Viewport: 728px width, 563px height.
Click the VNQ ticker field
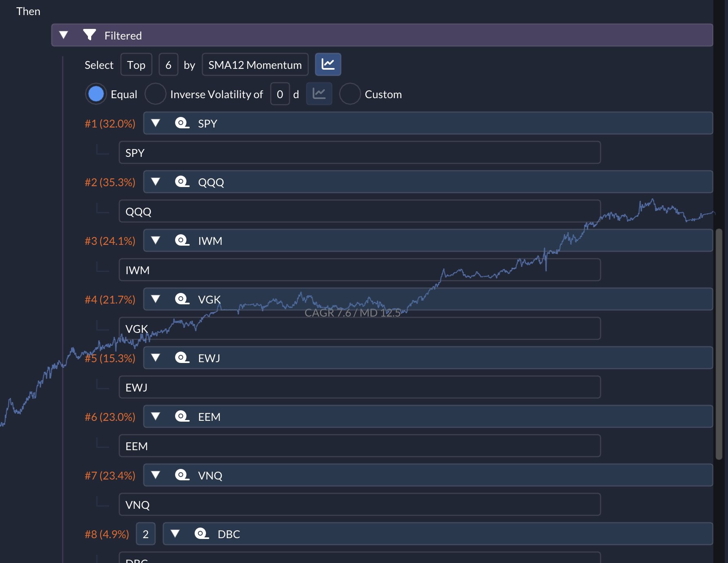pos(360,505)
